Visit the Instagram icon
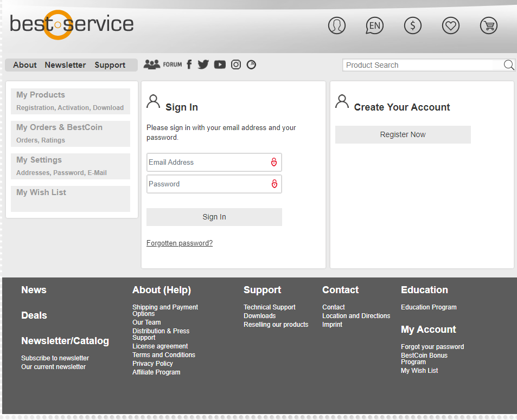This screenshot has height=420, width=517. click(x=236, y=64)
